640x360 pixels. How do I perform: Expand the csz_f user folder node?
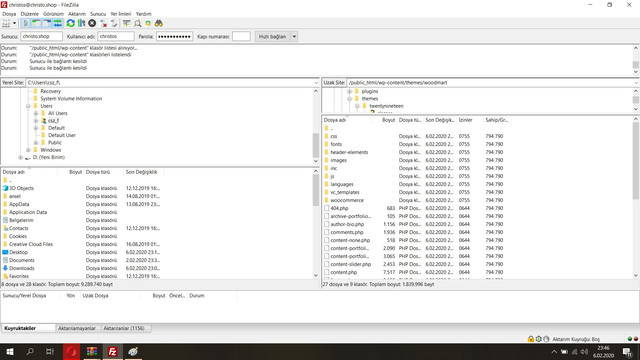tap(36, 121)
